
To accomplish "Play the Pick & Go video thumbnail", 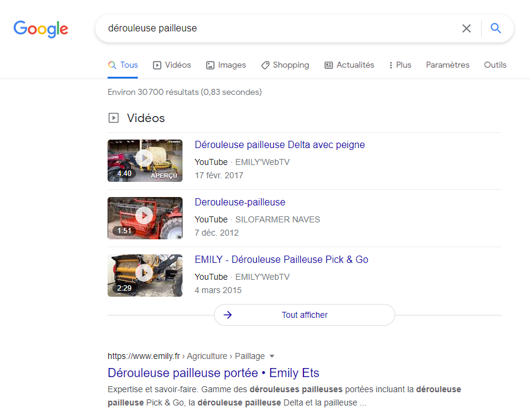I will pos(144,275).
